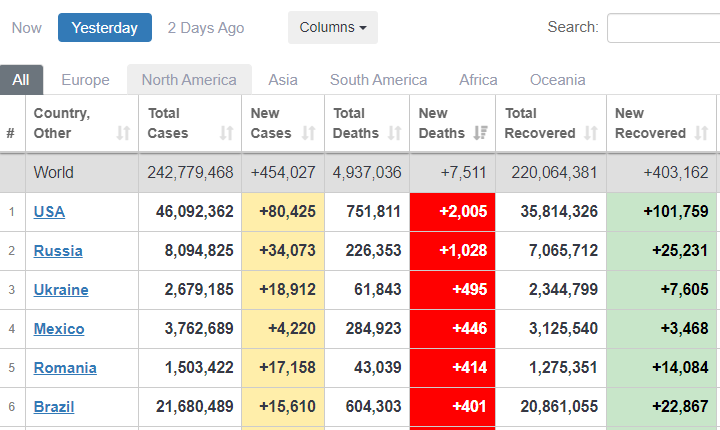The image size is (720, 430).
Task: Click the World row label
Action: coord(53,173)
